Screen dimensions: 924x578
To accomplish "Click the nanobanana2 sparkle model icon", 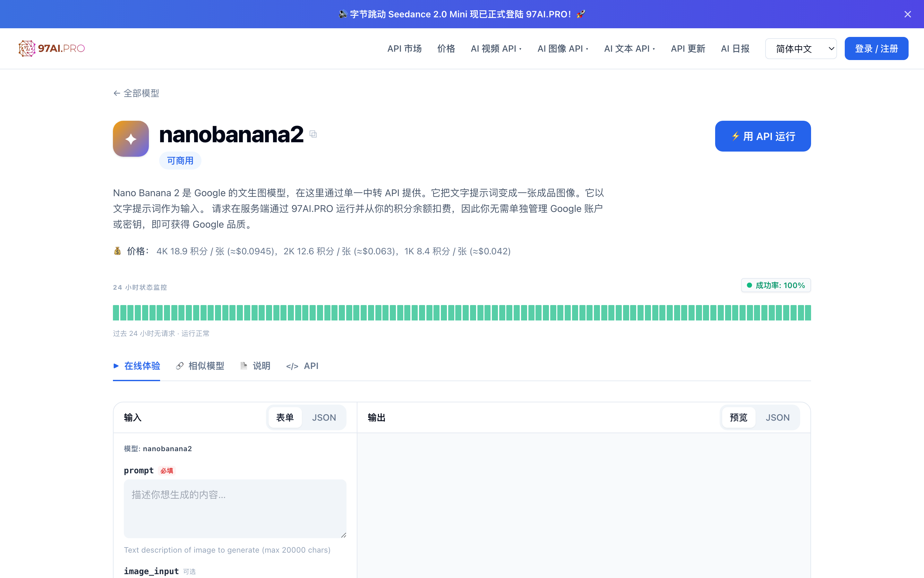I will tap(131, 139).
